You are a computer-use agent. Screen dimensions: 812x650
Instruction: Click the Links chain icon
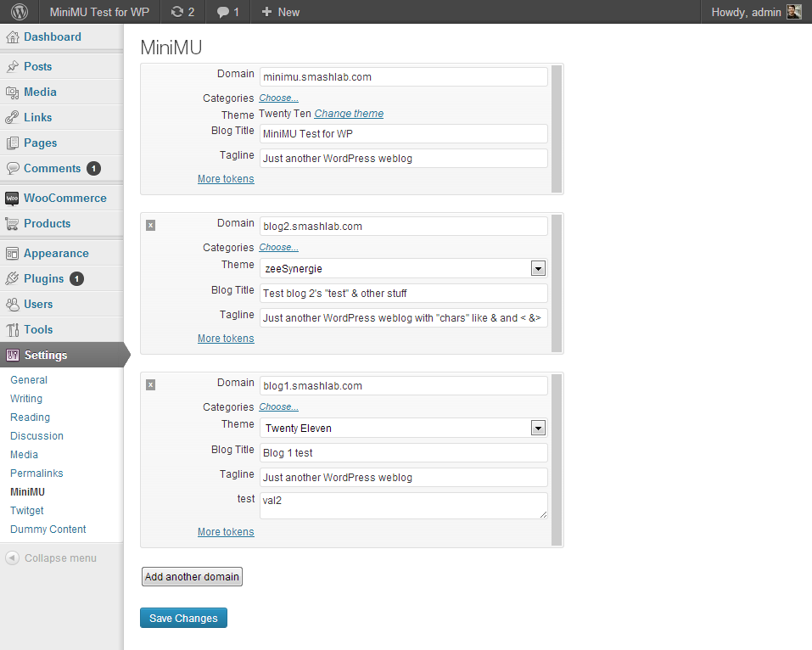[13, 118]
